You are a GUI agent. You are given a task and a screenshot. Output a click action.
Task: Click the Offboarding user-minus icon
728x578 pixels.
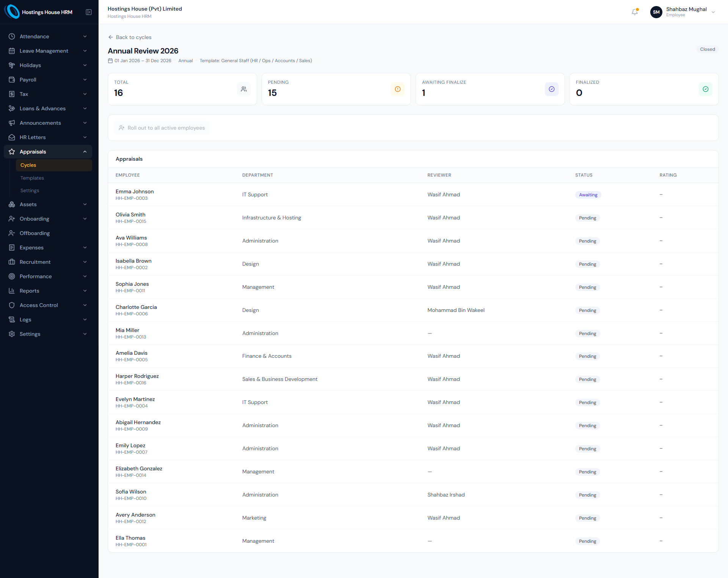tap(12, 233)
